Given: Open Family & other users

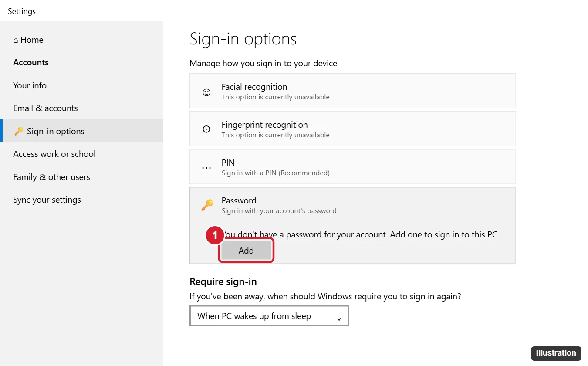Looking at the screenshot, I should pos(51,177).
